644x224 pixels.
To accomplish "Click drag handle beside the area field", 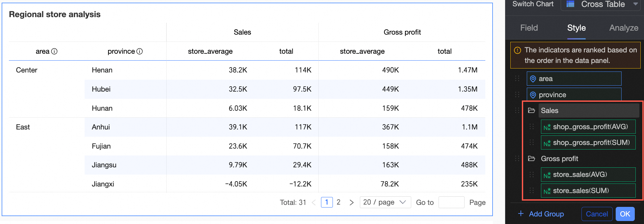I will point(517,78).
